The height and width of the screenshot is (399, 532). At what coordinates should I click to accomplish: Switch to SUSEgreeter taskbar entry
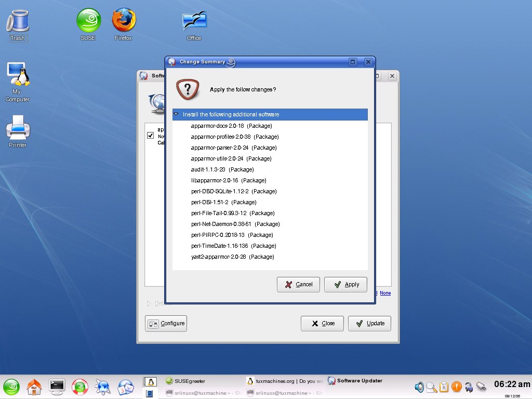205,381
